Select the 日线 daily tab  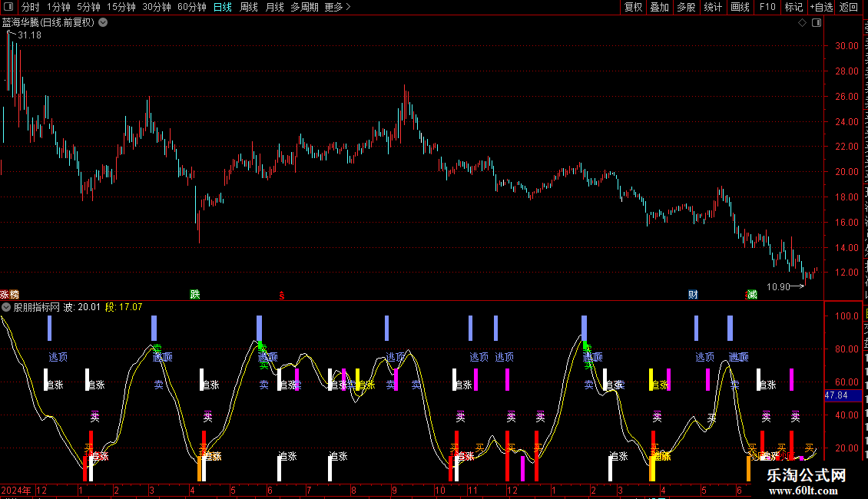point(223,7)
